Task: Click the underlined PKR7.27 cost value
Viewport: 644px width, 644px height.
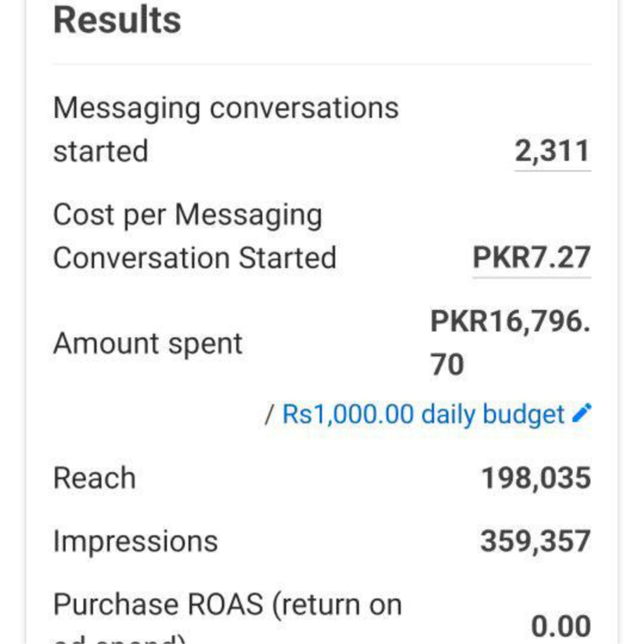Action: tap(532, 258)
